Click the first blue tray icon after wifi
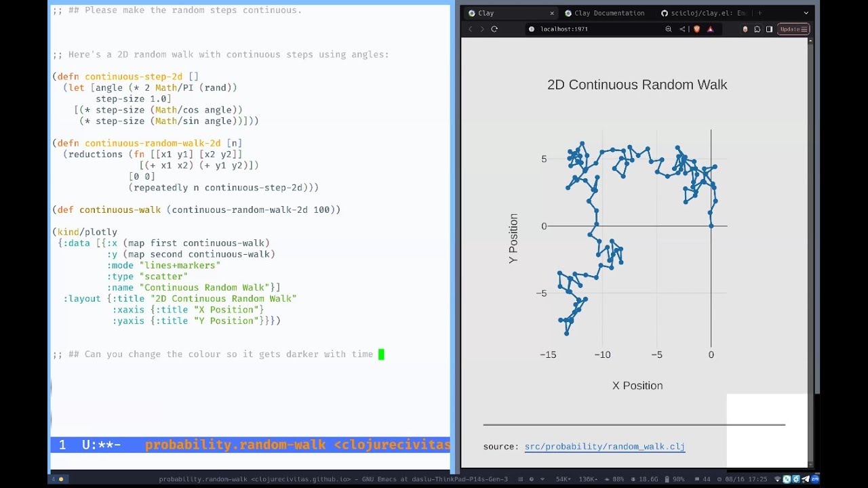868x488 pixels. coord(787,479)
